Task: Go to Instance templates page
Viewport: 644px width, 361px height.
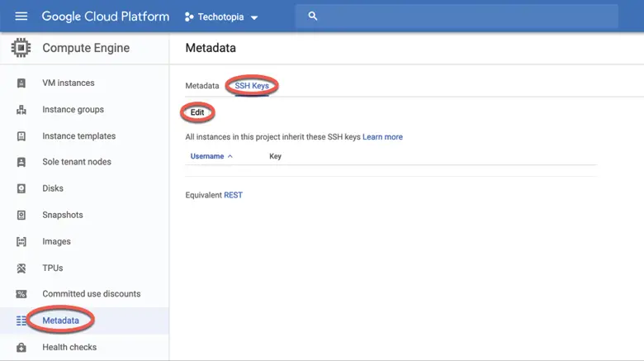Action: coord(78,136)
